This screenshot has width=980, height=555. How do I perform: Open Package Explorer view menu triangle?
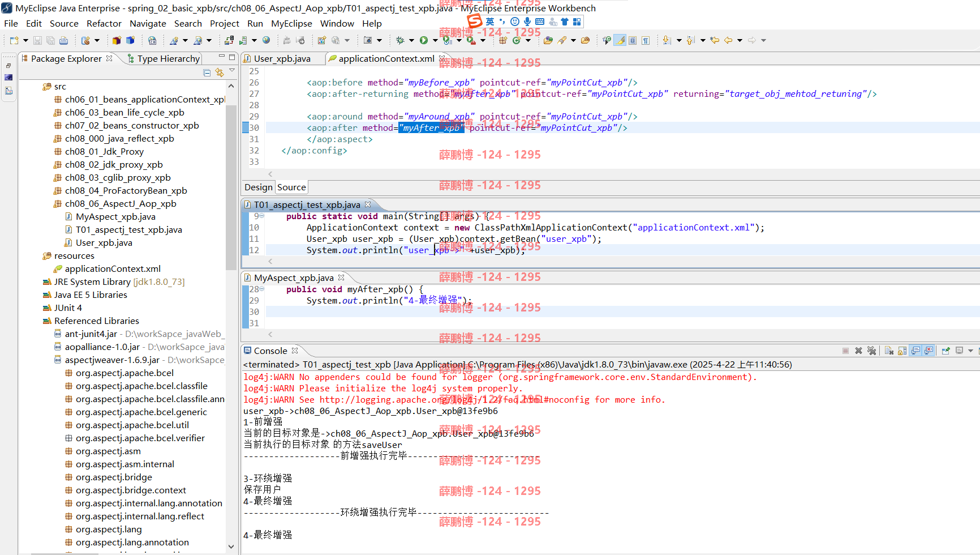232,71
